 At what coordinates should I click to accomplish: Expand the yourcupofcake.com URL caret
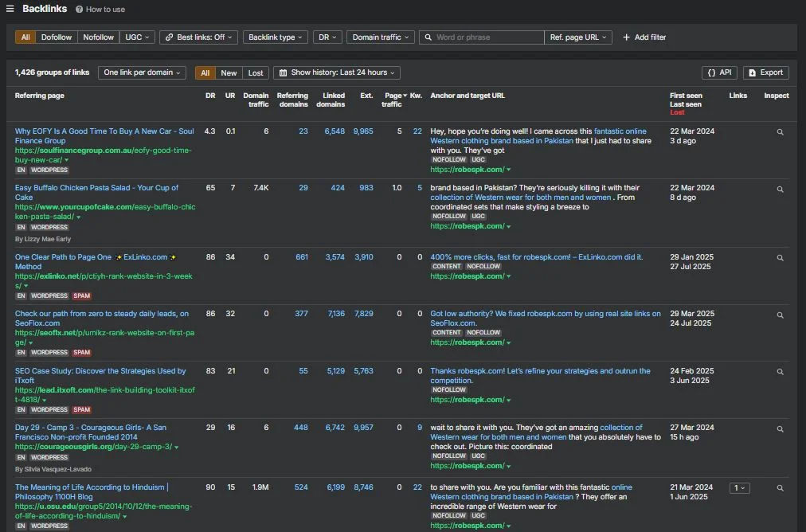tap(78, 217)
